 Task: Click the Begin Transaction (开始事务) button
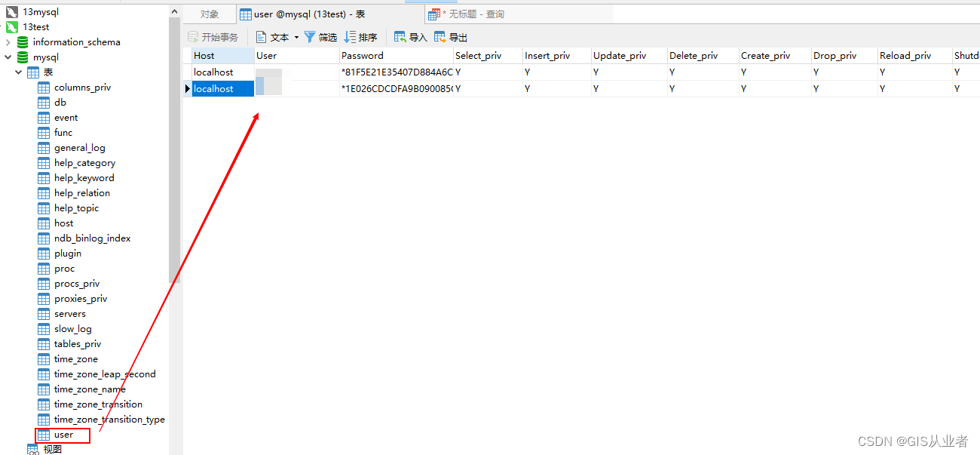pyautogui.click(x=213, y=37)
